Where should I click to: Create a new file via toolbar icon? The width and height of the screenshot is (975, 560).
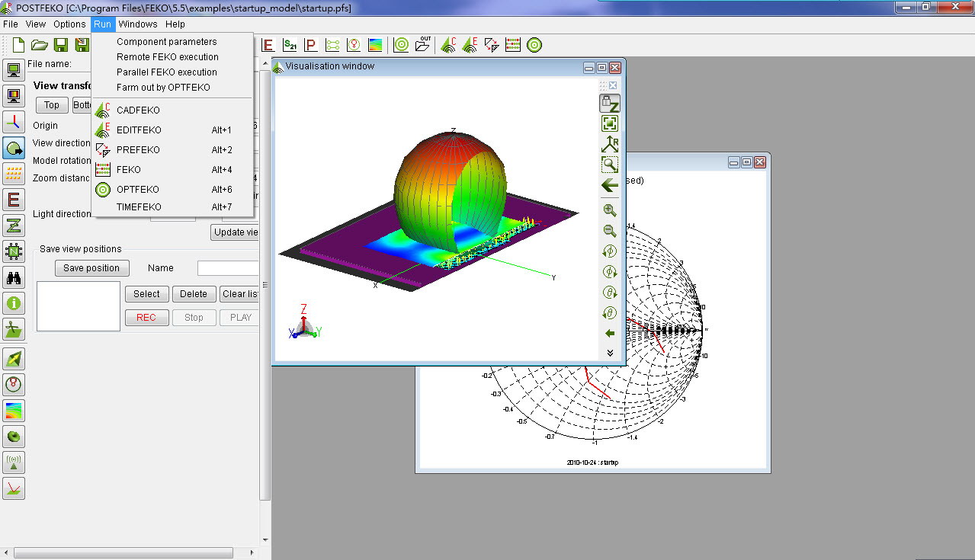point(18,45)
